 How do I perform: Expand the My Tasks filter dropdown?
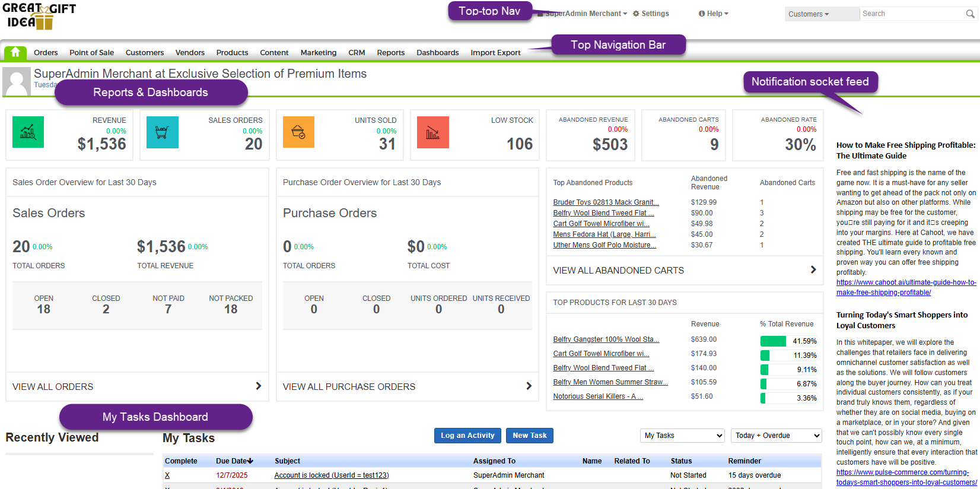683,436
